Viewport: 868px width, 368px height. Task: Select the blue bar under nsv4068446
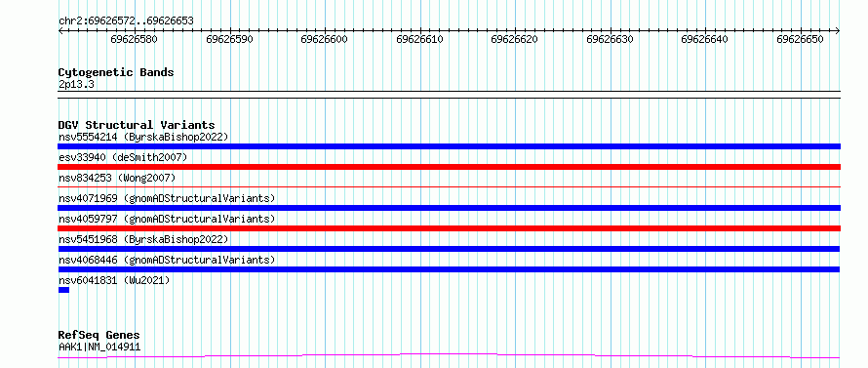point(449,269)
